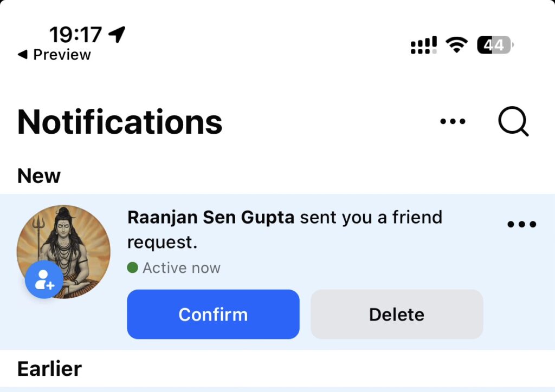View Raanjan Sen Gupta's profile picture
The image size is (555, 392).
pyautogui.click(x=63, y=250)
